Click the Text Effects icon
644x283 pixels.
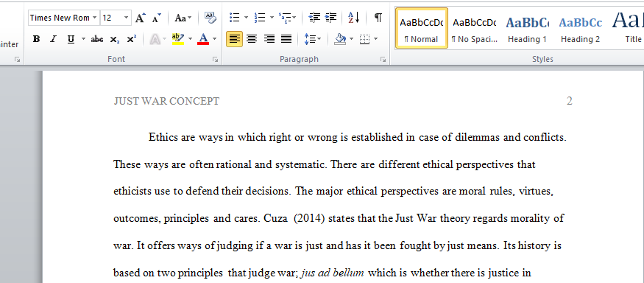pyautogui.click(x=155, y=39)
